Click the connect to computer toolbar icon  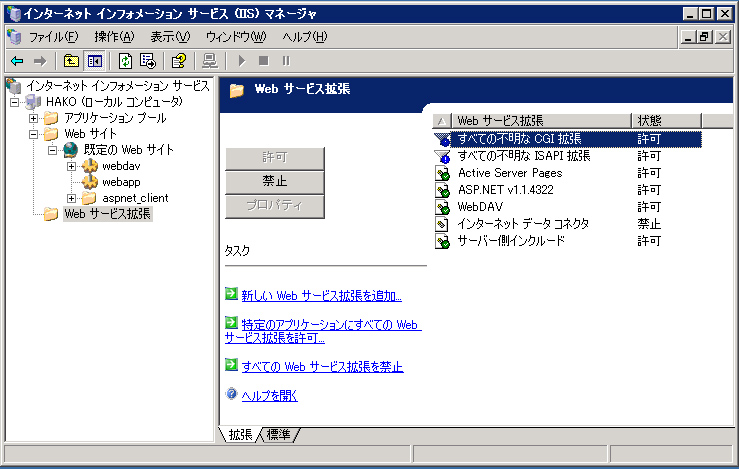pyautogui.click(x=210, y=61)
